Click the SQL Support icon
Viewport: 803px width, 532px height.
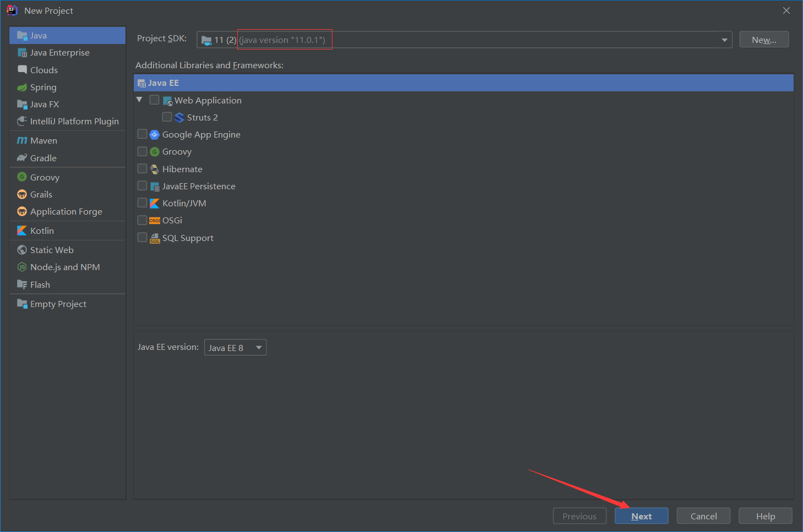(x=155, y=238)
